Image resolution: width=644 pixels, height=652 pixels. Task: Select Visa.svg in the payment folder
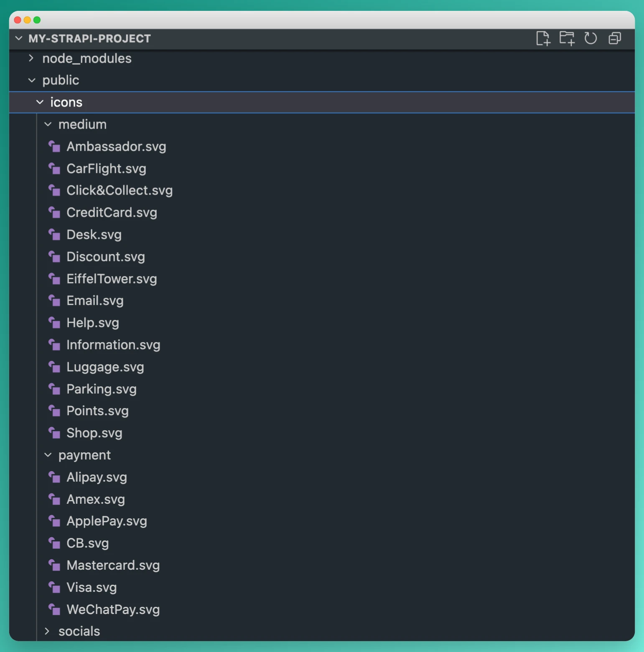92,587
